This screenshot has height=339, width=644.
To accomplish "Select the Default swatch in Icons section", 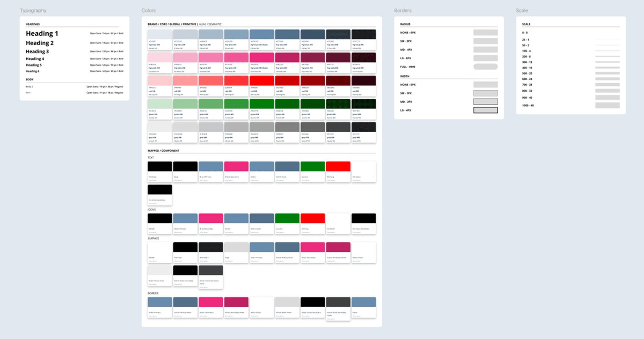I will click(160, 224).
